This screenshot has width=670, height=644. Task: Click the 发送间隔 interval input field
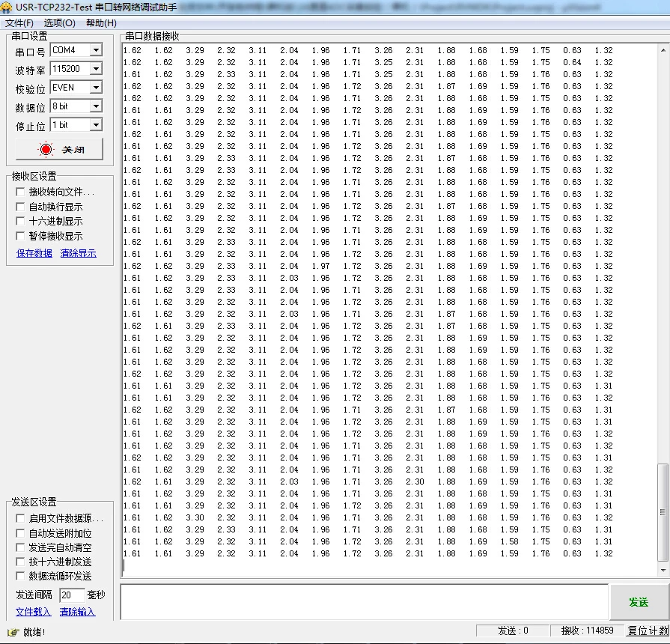pyautogui.click(x=71, y=595)
